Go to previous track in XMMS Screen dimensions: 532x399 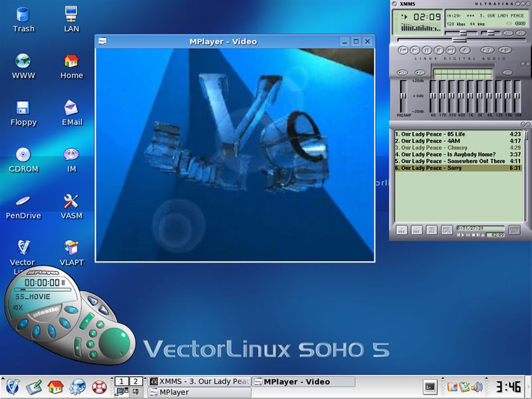point(403,50)
